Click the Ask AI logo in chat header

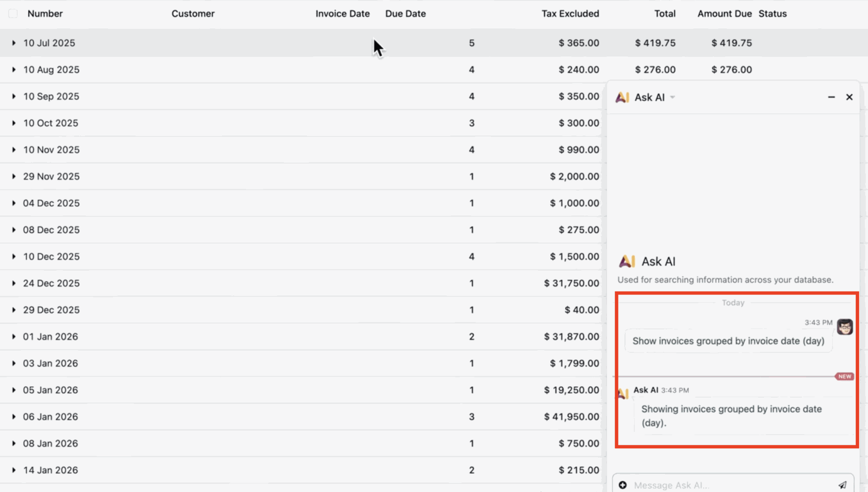click(623, 97)
